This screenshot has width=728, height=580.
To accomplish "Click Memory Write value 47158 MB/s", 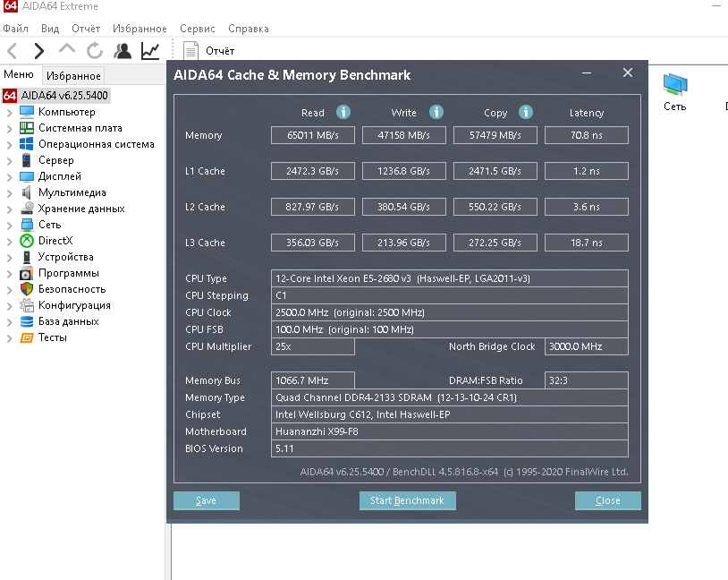I will [404, 135].
